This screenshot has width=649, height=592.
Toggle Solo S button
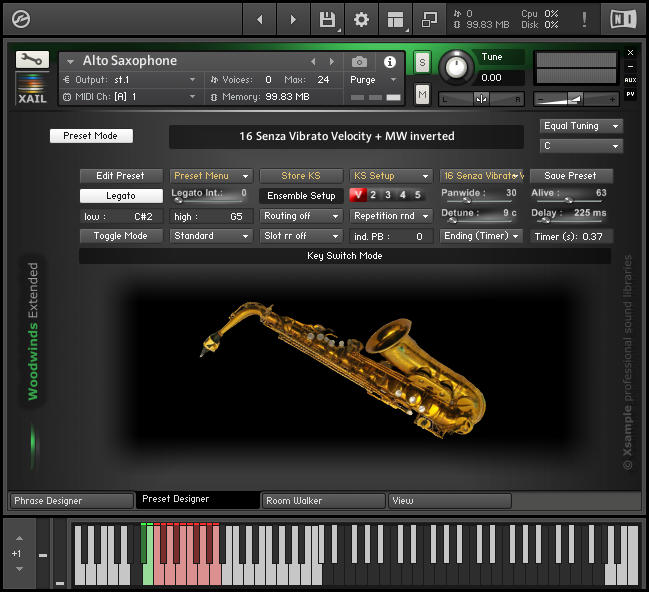pyautogui.click(x=422, y=63)
